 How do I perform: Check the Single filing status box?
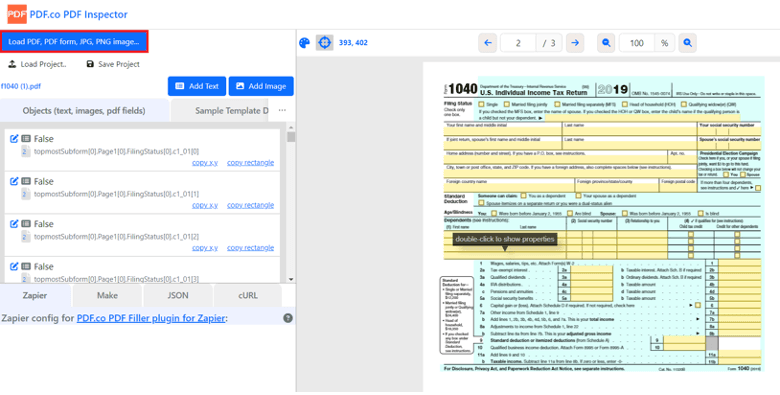click(x=481, y=104)
